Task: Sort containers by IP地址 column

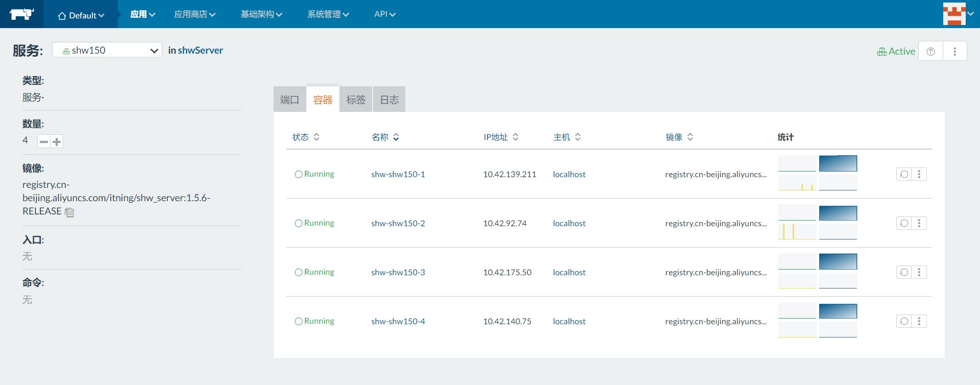Action: coord(501,137)
